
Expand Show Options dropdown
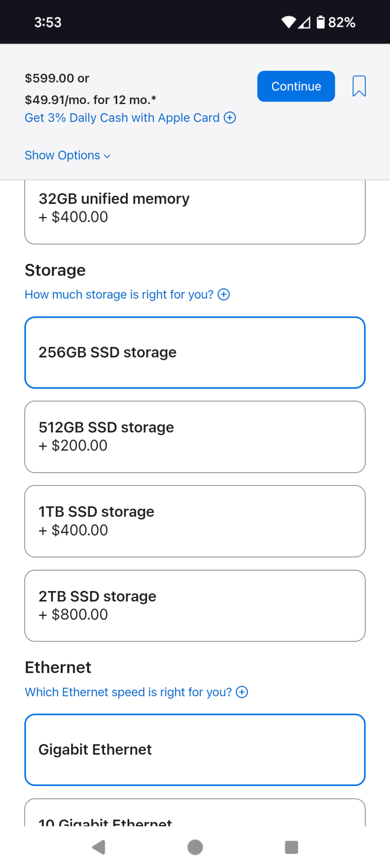point(62,155)
